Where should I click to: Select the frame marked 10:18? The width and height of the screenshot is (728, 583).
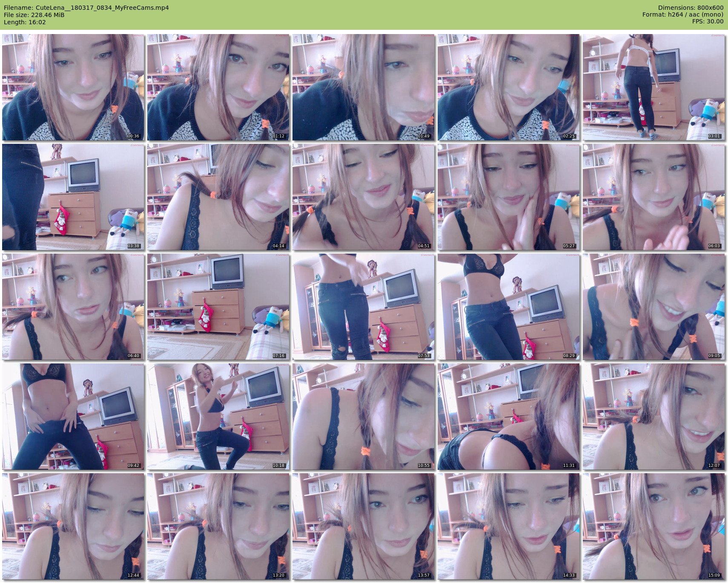(x=218, y=417)
